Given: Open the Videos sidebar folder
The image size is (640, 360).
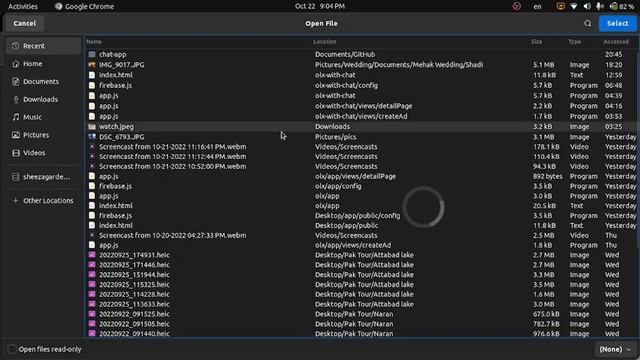Looking at the screenshot, I should coord(43,153).
